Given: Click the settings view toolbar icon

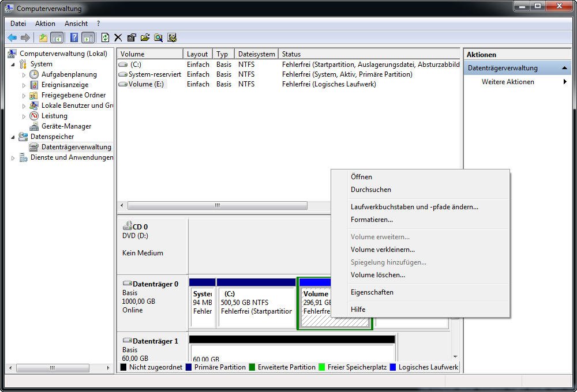Looking at the screenshot, I should (172, 37).
